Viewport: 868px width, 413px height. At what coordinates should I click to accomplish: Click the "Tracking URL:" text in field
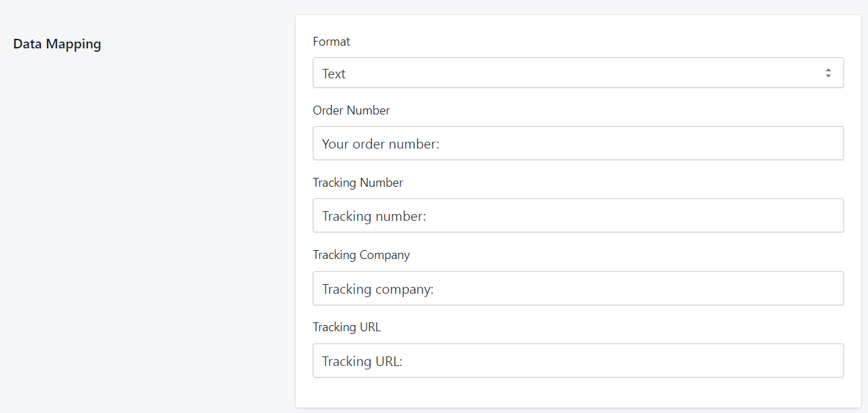coord(362,361)
